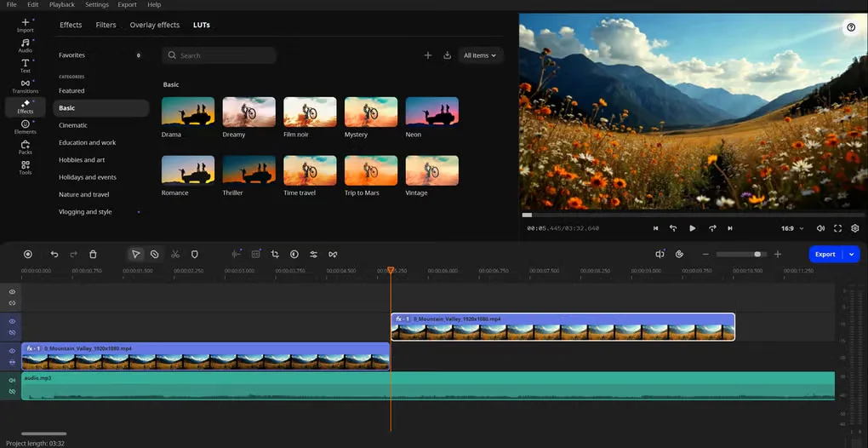Toggle link on the selected clip's track
Image resolution: width=868 pixels, height=448 pixels.
(12, 332)
